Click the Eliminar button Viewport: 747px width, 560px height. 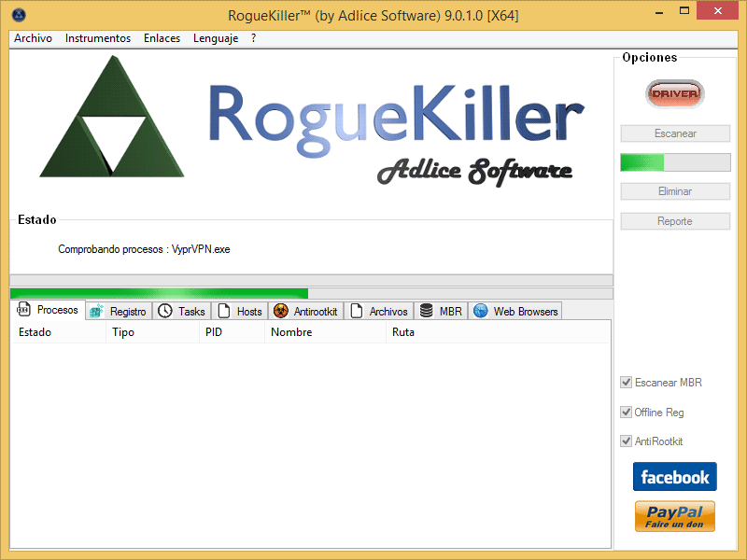pyautogui.click(x=675, y=191)
